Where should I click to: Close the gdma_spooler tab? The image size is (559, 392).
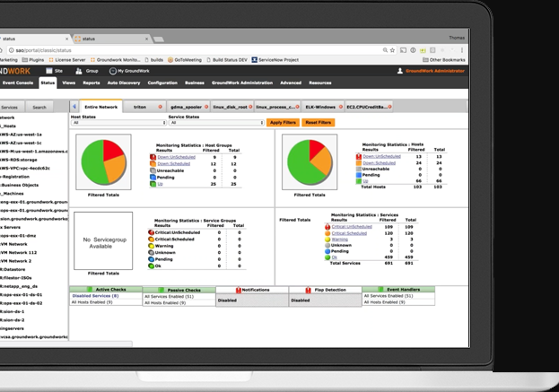[x=206, y=107]
